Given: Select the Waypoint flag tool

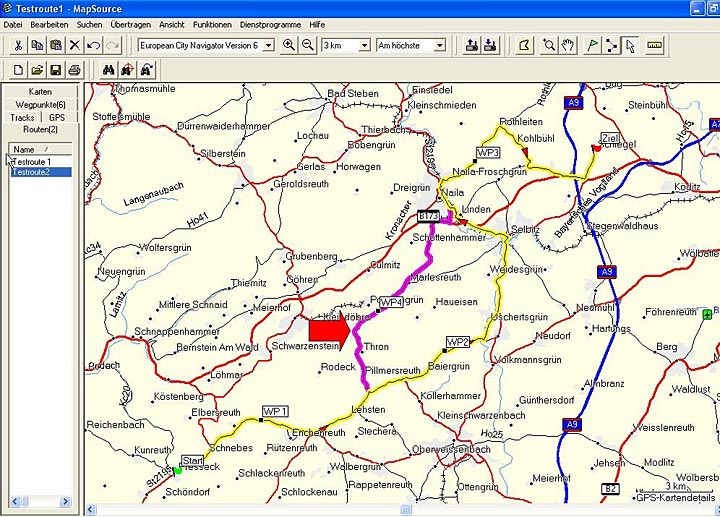Looking at the screenshot, I should (592, 46).
